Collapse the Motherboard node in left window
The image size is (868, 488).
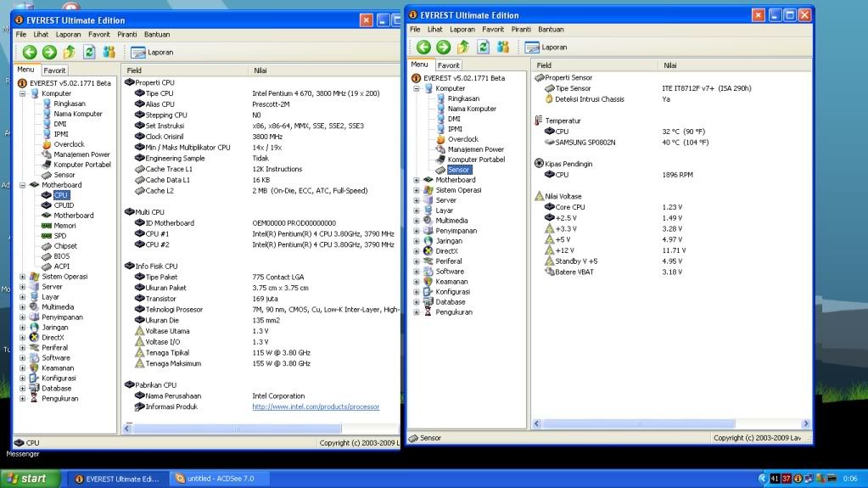[x=23, y=185]
